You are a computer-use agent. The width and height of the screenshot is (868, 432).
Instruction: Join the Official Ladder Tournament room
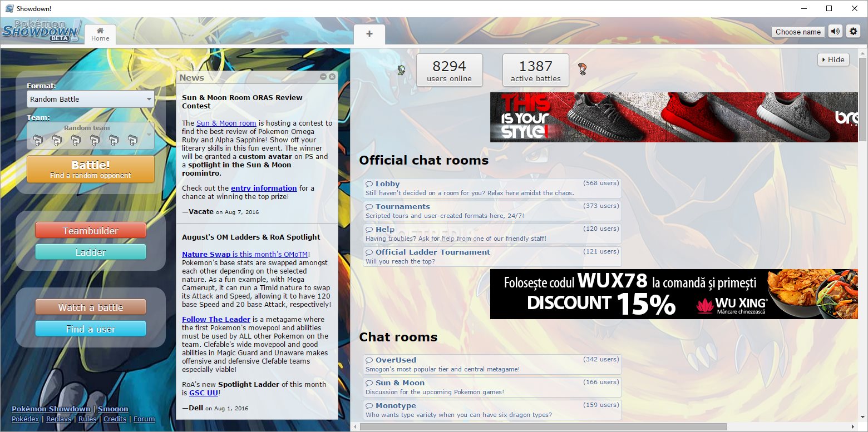click(x=492, y=256)
